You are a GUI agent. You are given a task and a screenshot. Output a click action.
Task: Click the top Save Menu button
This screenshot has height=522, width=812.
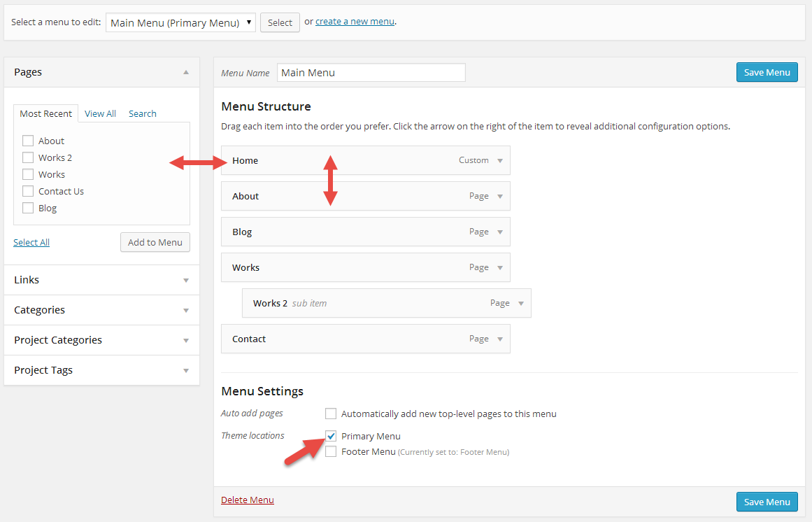(x=767, y=72)
